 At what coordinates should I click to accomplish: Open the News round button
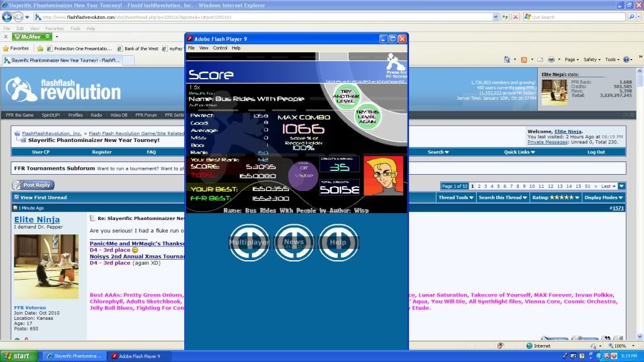pos(294,242)
